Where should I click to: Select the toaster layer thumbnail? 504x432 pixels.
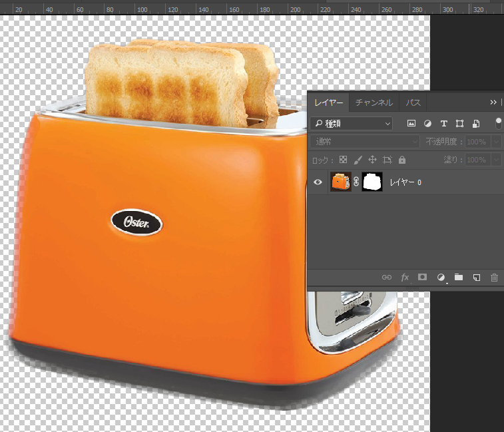341,182
